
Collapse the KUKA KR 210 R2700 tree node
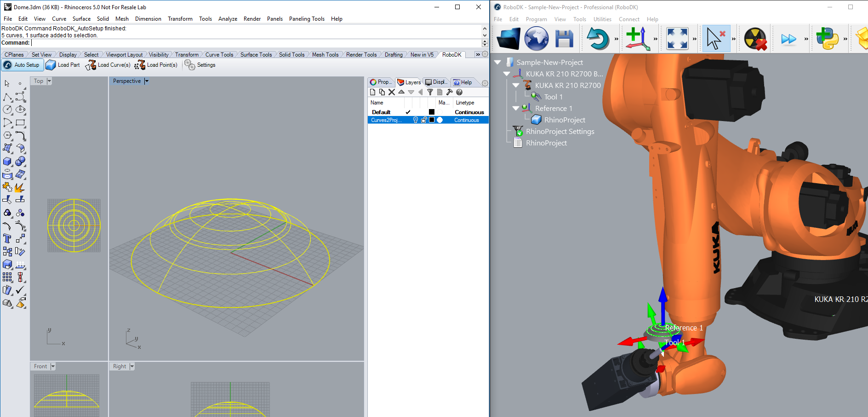[516, 85]
